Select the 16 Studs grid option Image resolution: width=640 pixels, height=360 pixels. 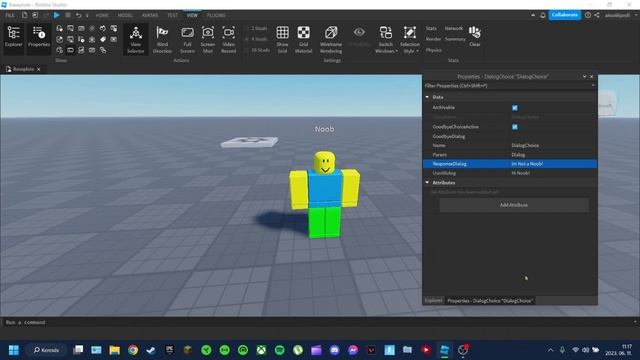coord(258,50)
